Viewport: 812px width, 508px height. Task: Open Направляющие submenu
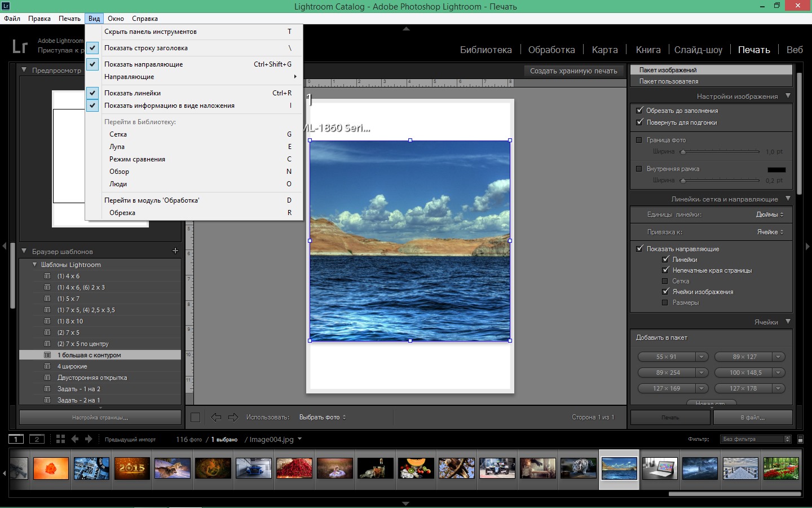click(x=194, y=77)
